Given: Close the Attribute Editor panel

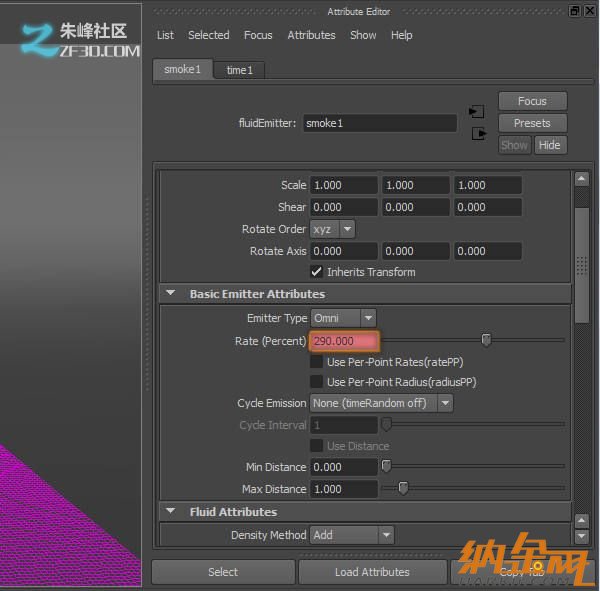Looking at the screenshot, I should (589, 11).
